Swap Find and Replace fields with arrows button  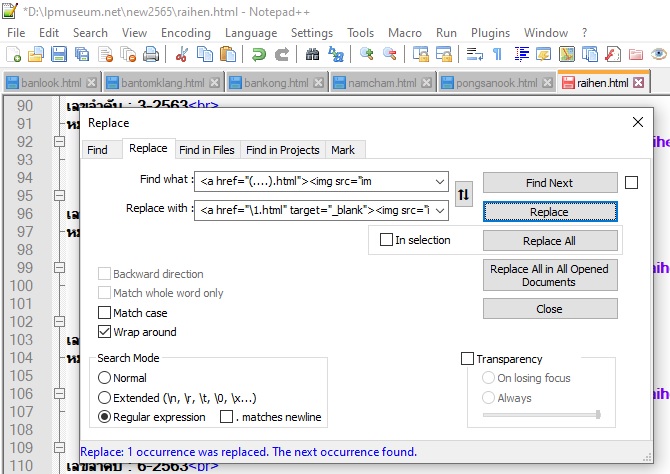pyautogui.click(x=463, y=194)
